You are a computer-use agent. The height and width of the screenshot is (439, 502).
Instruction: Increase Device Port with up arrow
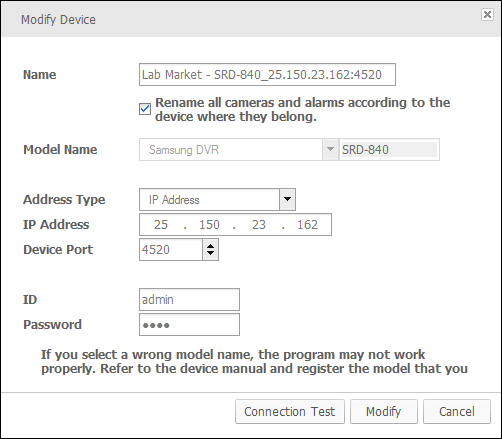(x=210, y=246)
